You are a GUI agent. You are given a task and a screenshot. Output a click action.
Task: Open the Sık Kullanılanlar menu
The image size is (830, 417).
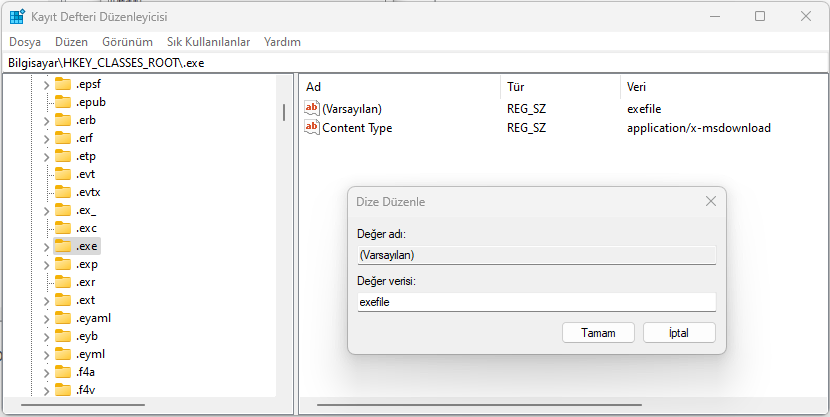(x=209, y=42)
